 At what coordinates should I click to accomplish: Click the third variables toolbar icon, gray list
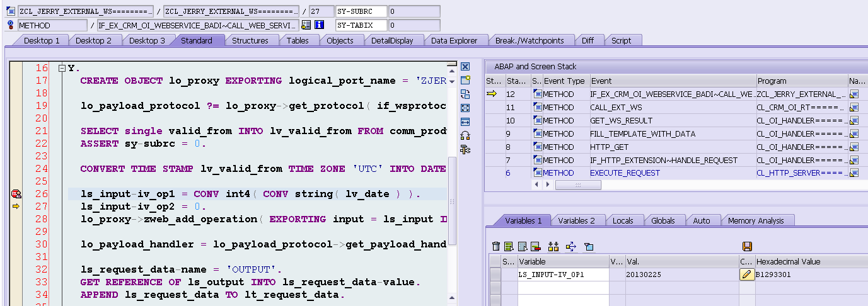522,246
